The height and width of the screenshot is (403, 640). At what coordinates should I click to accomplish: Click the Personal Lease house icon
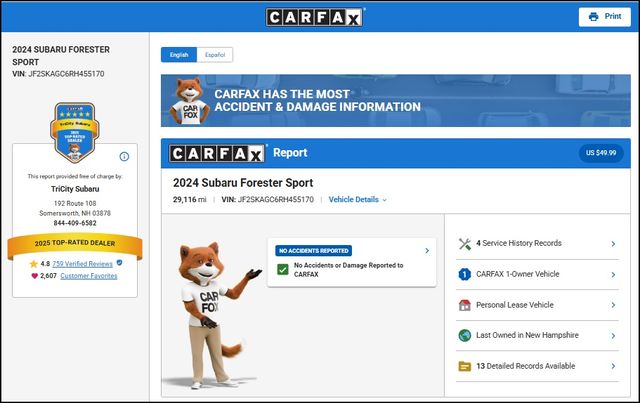coord(464,305)
